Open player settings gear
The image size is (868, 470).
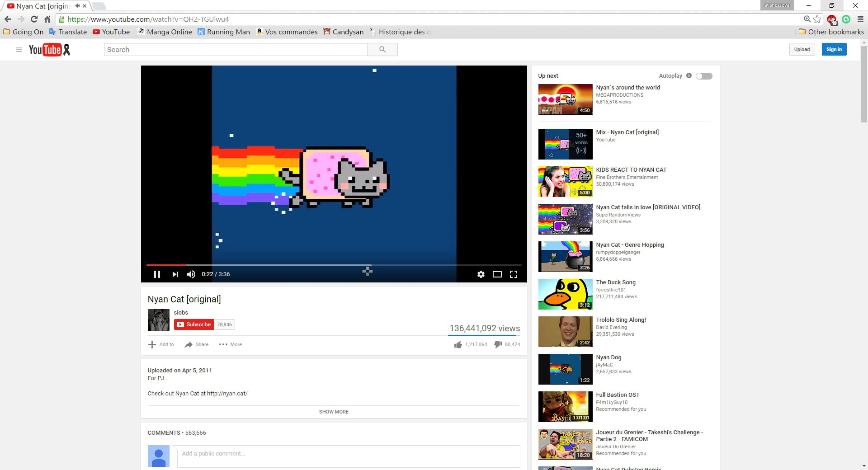tap(481, 274)
